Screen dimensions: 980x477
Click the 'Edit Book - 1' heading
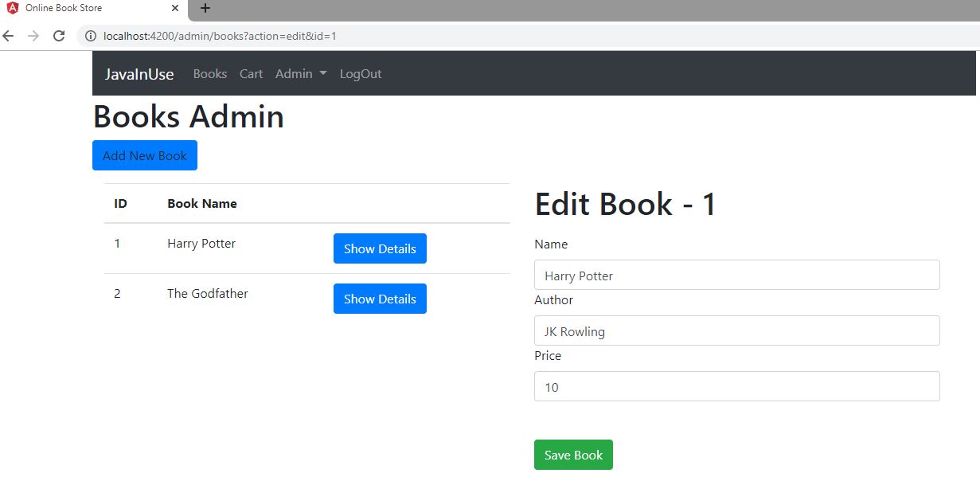pyautogui.click(x=626, y=205)
